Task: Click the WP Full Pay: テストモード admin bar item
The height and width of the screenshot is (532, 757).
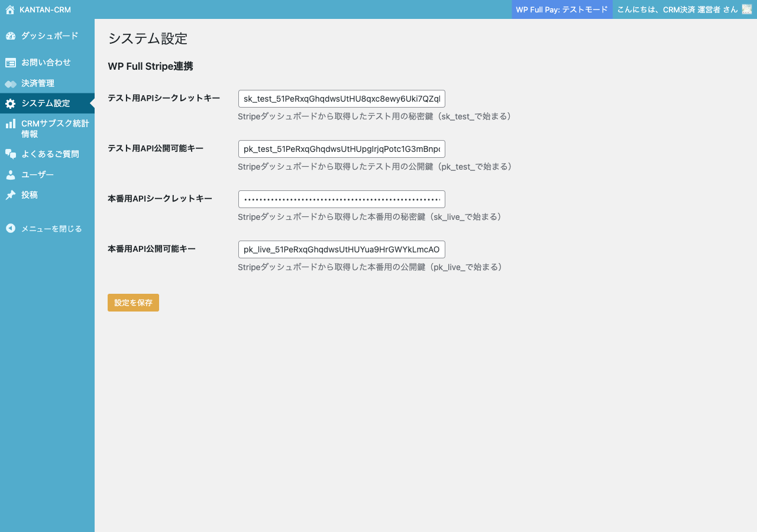Action: (x=562, y=9)
